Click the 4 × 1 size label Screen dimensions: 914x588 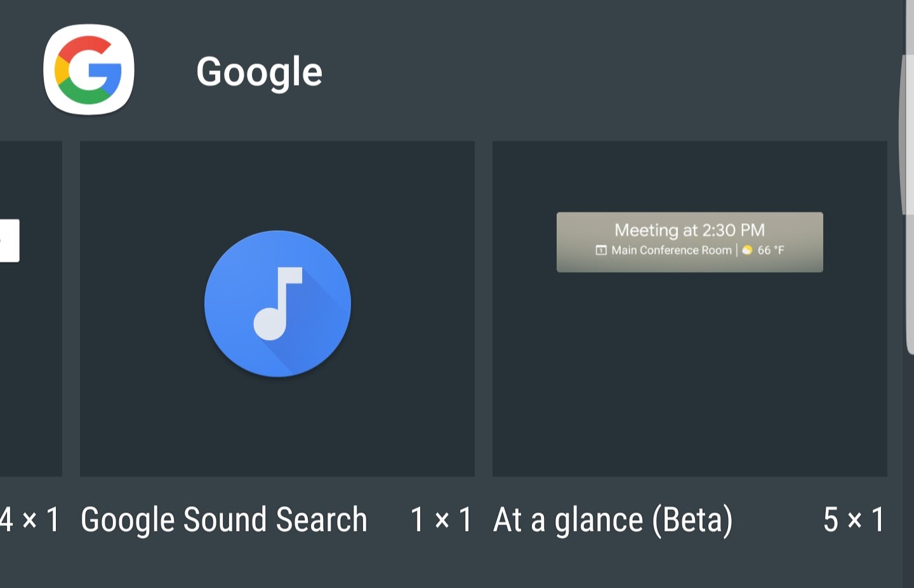(x=30, y=519)
